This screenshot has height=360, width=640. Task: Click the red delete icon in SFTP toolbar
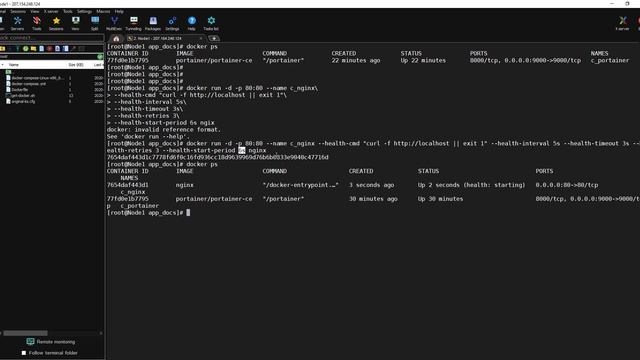click(x=49, y=49)
